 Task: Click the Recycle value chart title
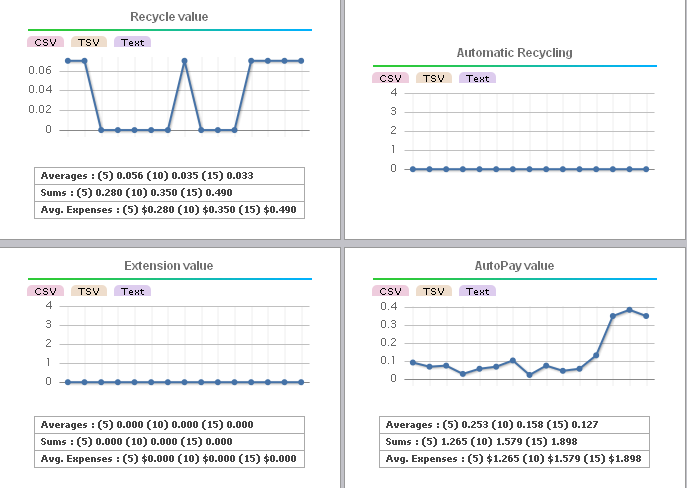click(x=169, y=17)
